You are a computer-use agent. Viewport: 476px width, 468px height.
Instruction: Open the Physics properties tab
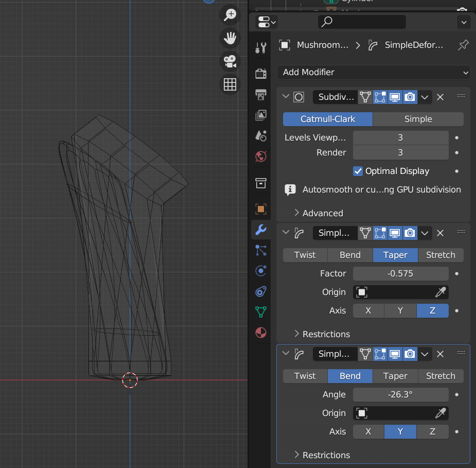tap(261, 271)
